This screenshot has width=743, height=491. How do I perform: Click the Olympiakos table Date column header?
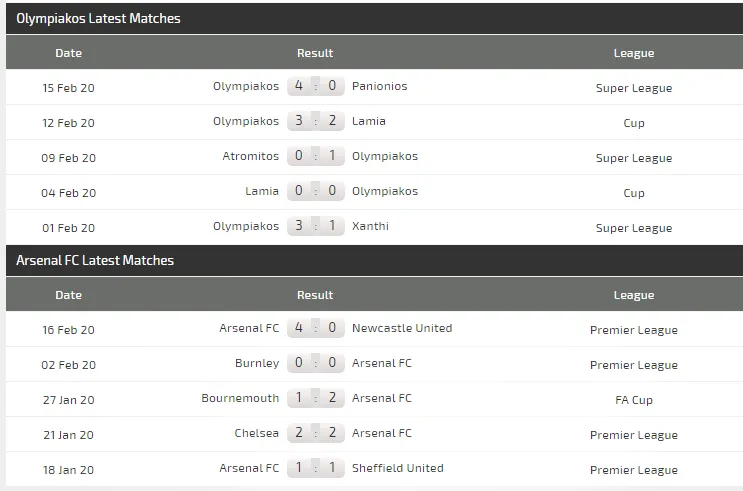pyautogui.click(x=68, y=53)
